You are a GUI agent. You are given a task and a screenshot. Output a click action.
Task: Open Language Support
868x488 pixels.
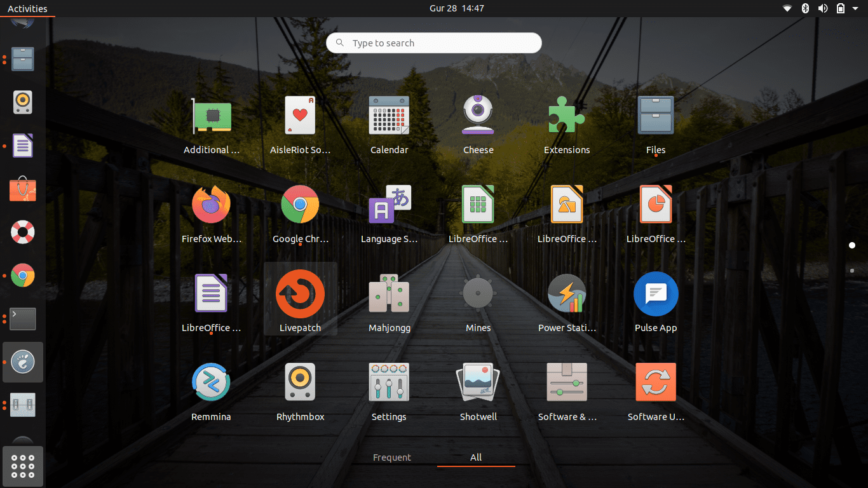tap(389, 214)
